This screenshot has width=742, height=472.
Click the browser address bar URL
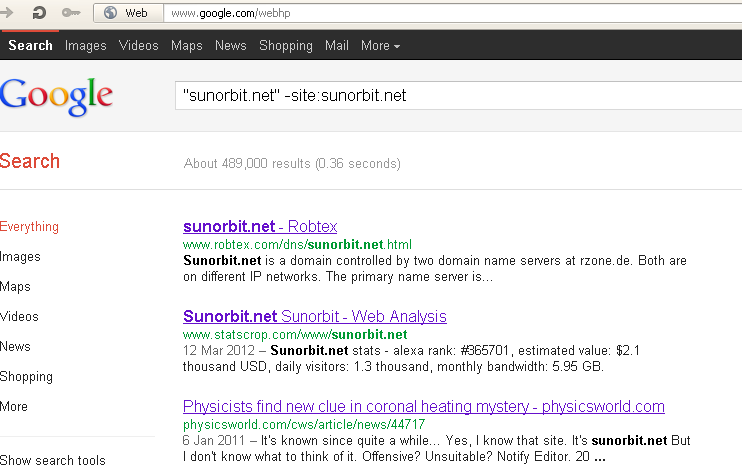pos(452,13)
